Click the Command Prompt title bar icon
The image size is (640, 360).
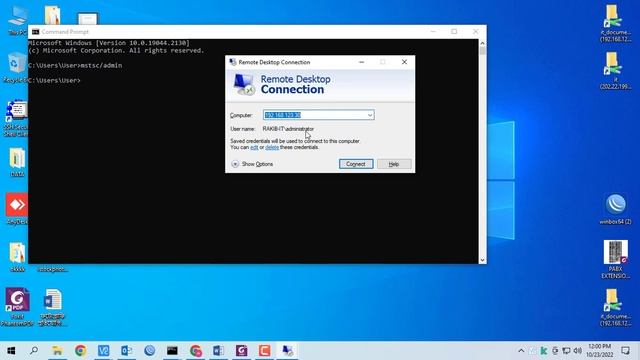36,32
